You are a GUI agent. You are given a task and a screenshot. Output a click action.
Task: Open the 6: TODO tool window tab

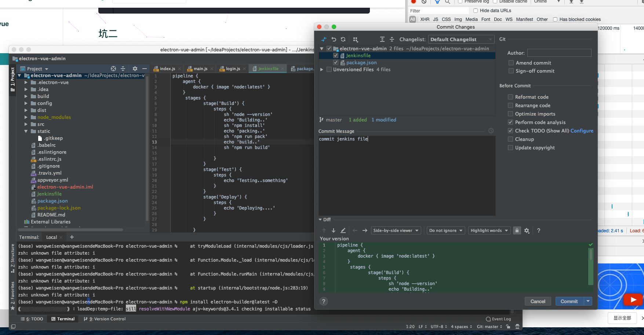tap(32, 319)
